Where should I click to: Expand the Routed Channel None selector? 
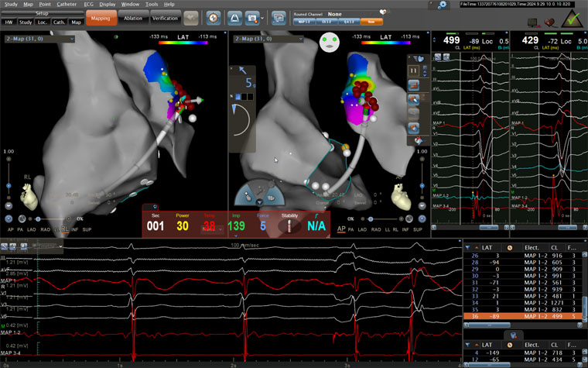(x=336, y=13)
